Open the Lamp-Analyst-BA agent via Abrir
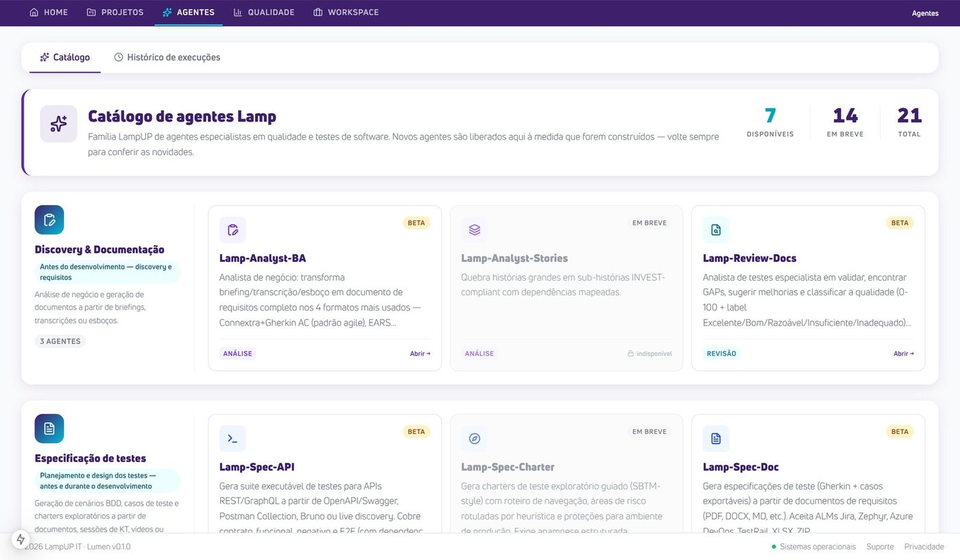 (x=420, y=354)
